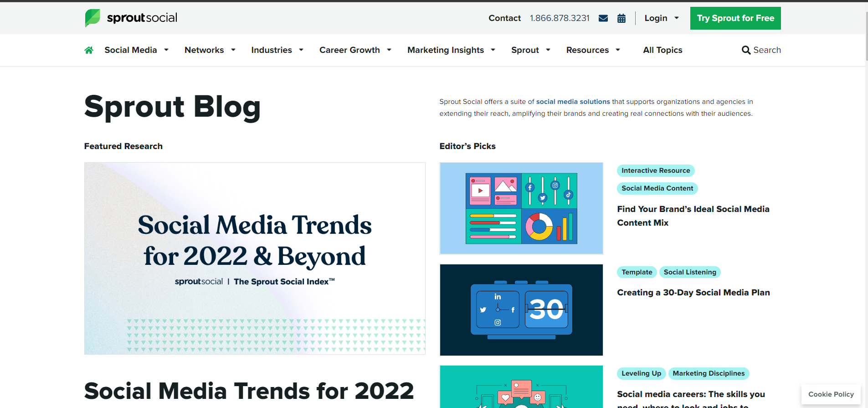Click the Sprout Blog heading
868x408 pixels.
click(x=172, y=107)
